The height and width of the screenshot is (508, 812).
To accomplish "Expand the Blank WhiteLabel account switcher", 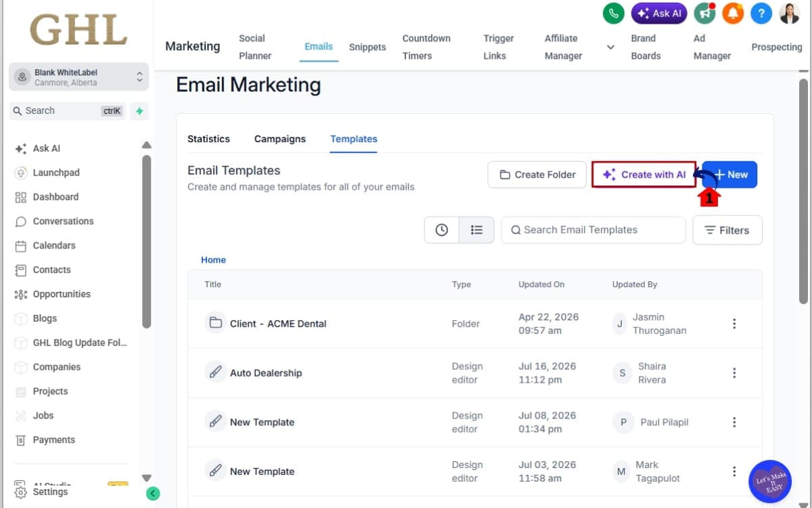I will click(x=78, y=77).
